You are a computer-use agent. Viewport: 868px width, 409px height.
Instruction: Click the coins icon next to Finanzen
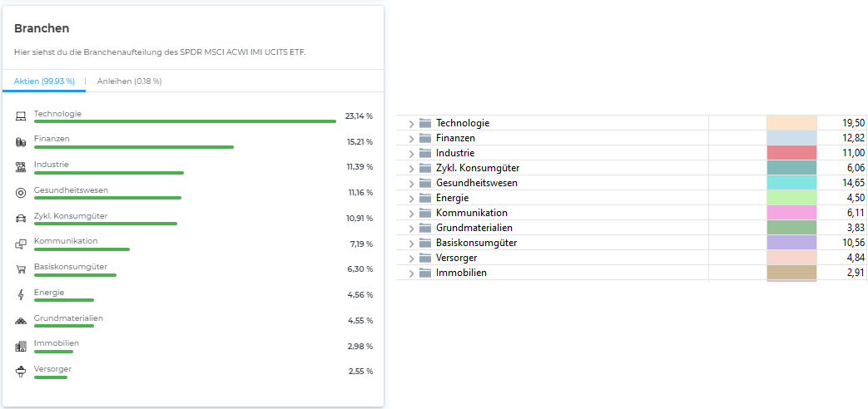tap(21, 142)
